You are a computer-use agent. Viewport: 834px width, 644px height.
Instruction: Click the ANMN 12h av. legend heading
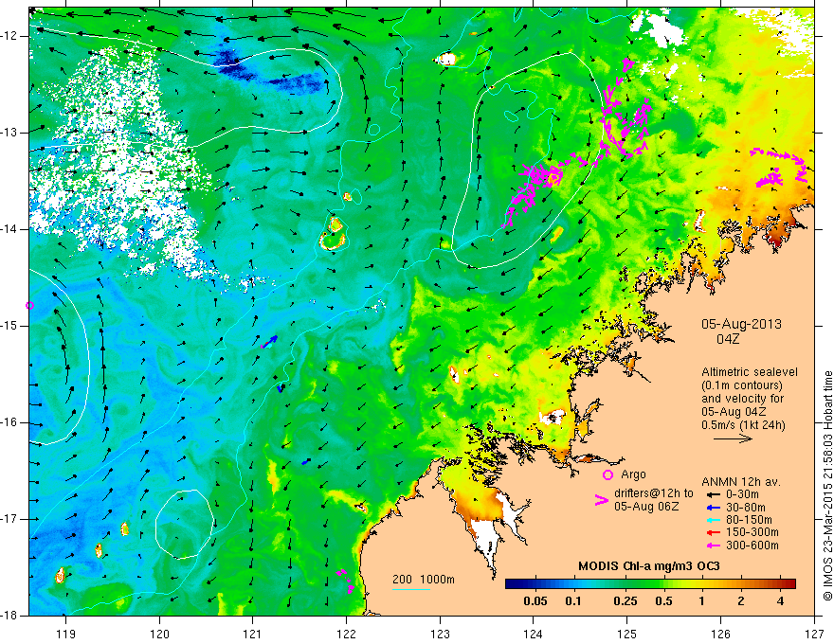click(741, 482)
